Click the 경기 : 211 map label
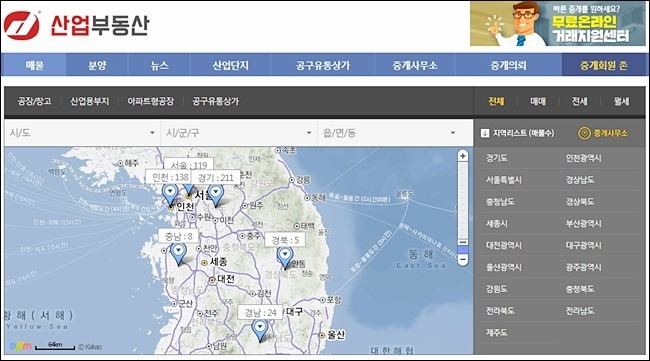Screen dimensions: 650x361 click(216, 178)
